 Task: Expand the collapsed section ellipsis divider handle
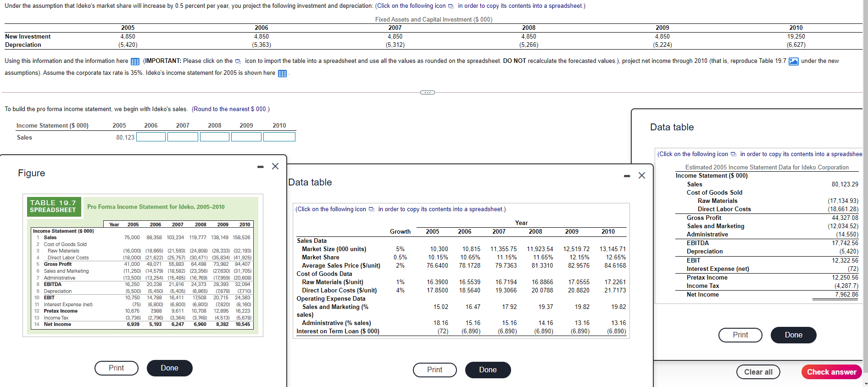[427, 93]
